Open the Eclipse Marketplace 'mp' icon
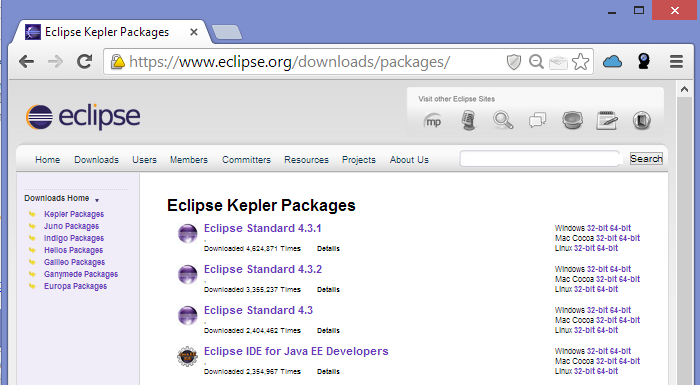The width and height of the screenshot is (700, 385). pos(433,121)
